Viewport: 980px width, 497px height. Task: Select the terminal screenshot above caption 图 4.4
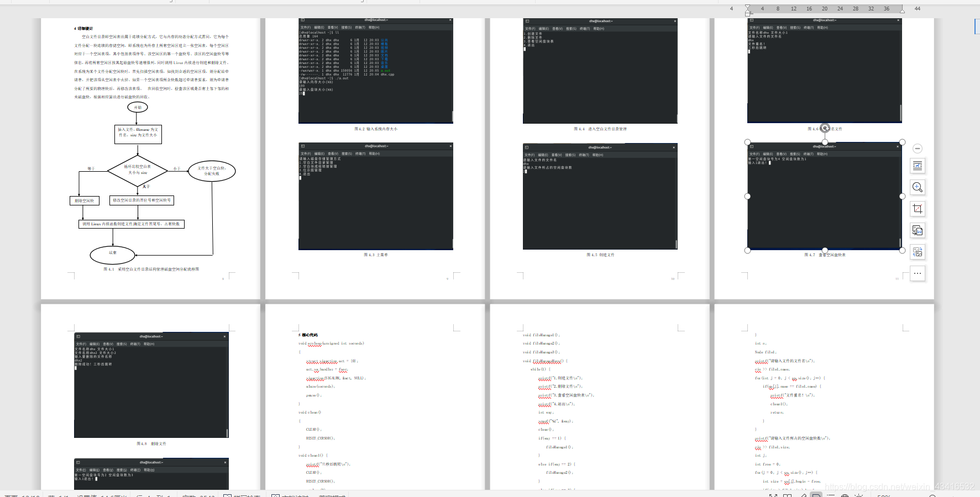(x=600, y=71)
